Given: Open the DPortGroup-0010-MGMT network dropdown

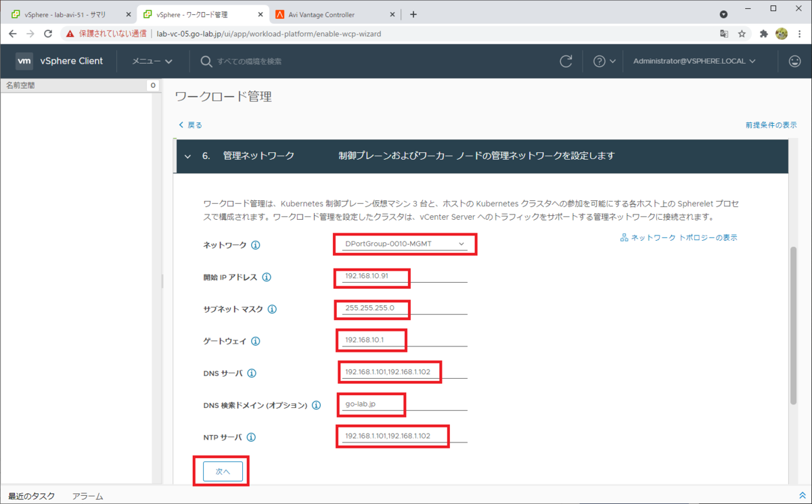Looking at the screenshot, I should click(x=405, y=244).
